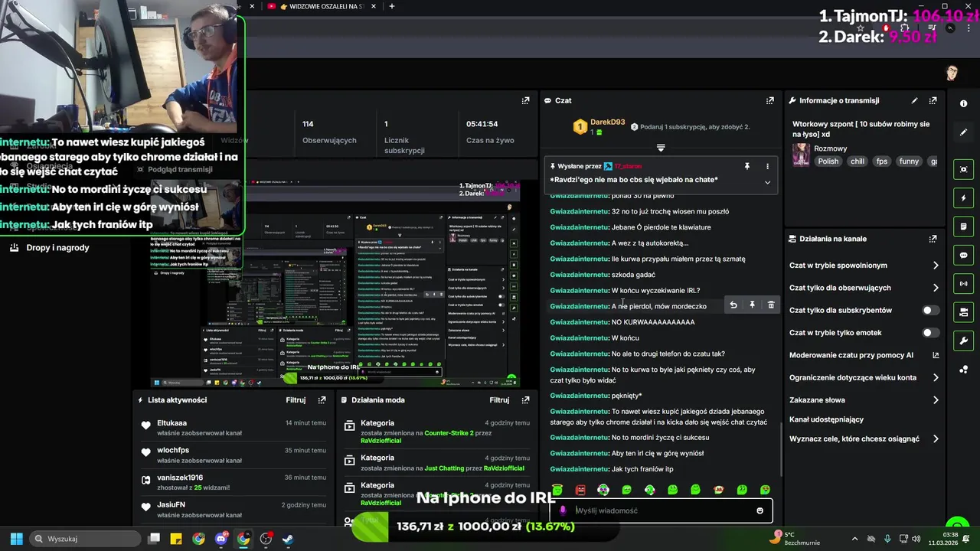Toggle the wrench widget icon in sidebar
Screen dimensions: 980x551
(963, 341)
